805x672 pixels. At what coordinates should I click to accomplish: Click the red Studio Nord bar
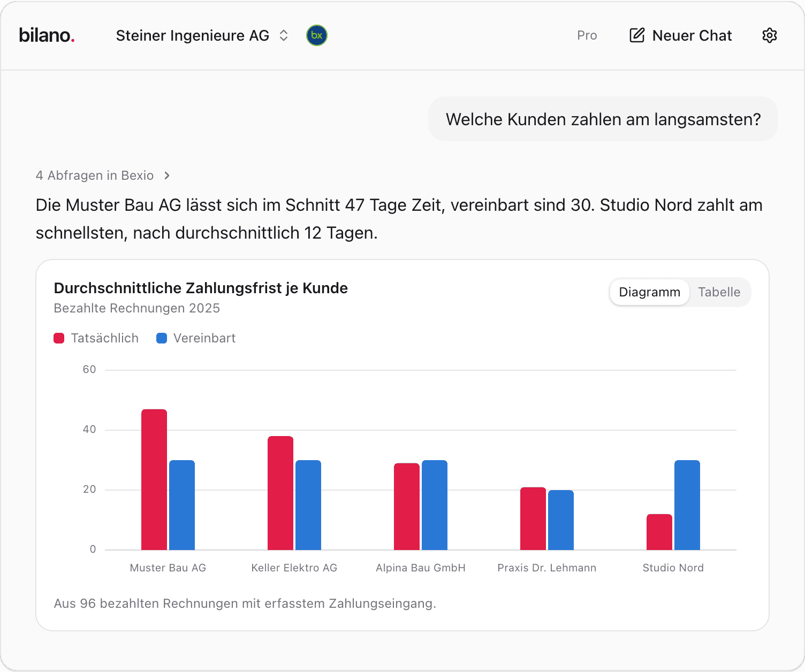659,532
